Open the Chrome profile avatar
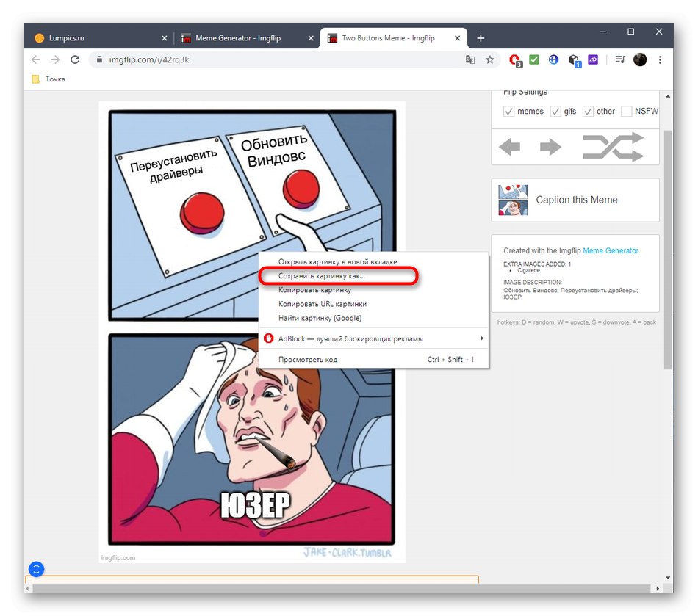 640,59
